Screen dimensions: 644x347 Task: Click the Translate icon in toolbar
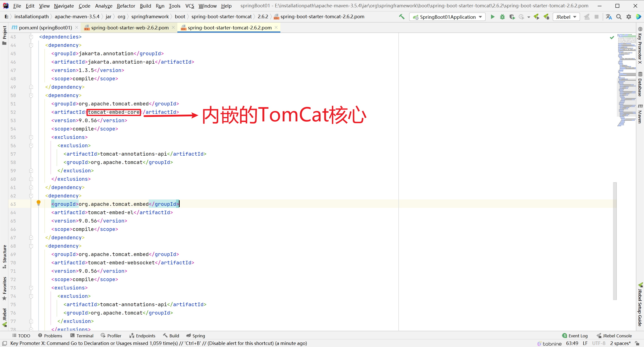(608, 17)
